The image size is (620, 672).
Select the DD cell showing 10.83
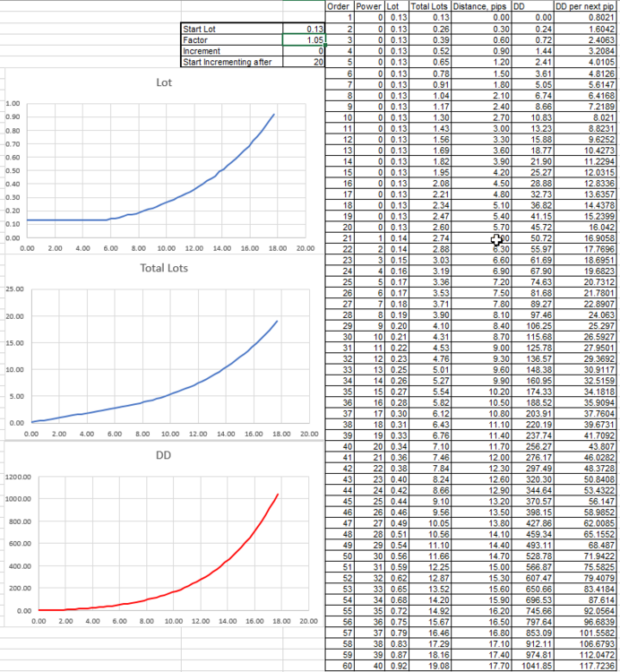pos(532,117)
